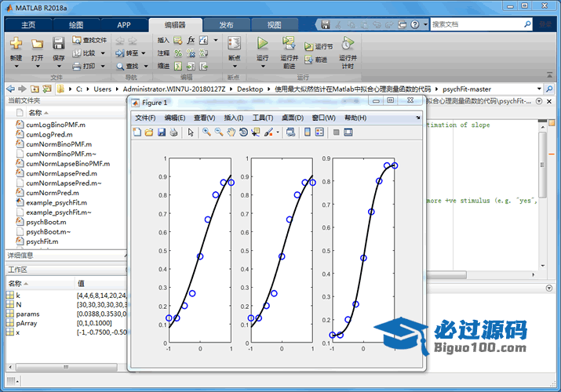Click Figure 1 print figure icon
Screen dimensions: 561x392
(174, 132)
